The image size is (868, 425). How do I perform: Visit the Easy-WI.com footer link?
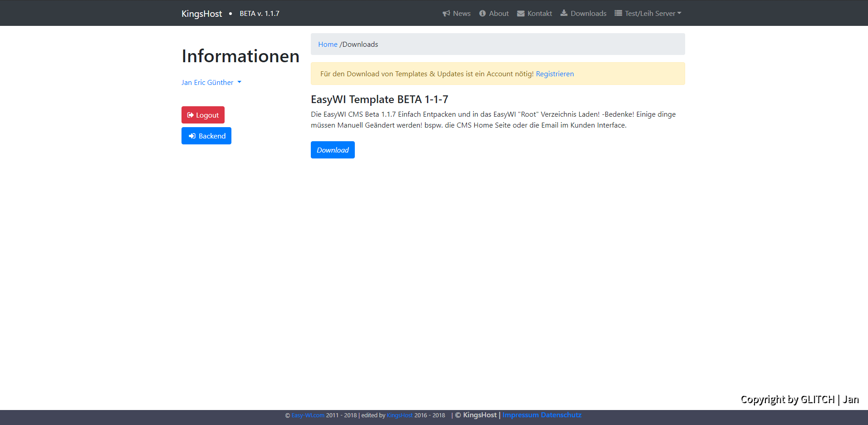(x=308, y=415)
